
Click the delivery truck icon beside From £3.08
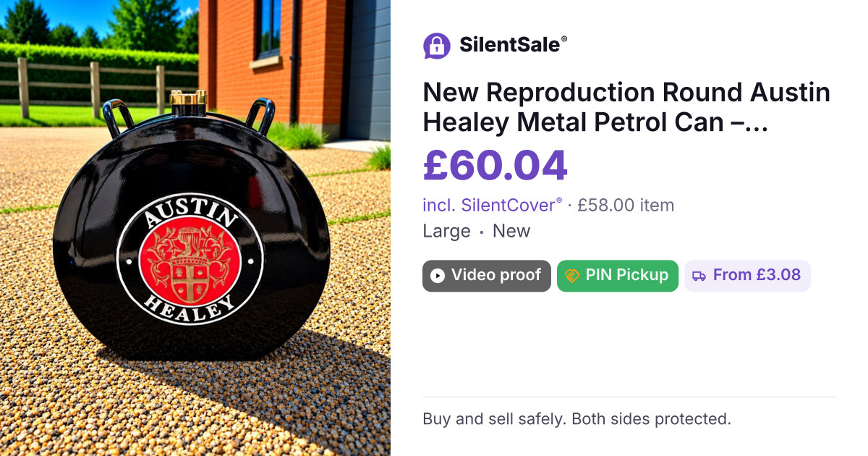pos(699,276)
